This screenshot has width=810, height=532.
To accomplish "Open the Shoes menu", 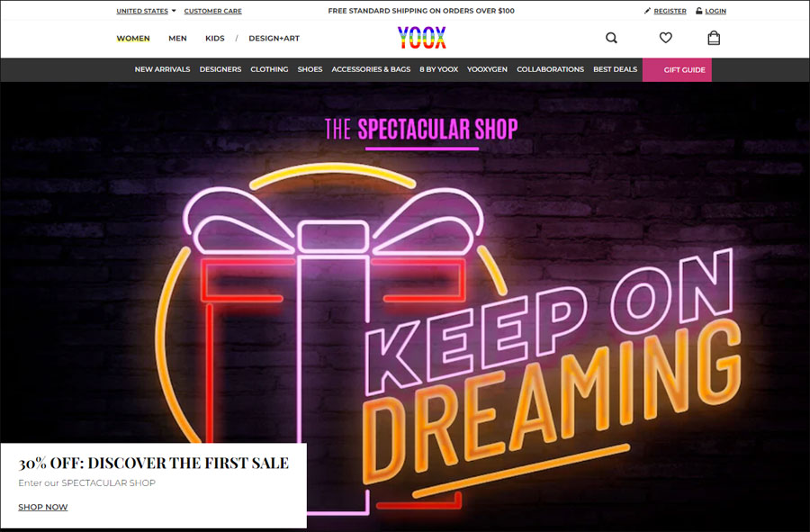I will pyautogui.click(x=310, y=69).
